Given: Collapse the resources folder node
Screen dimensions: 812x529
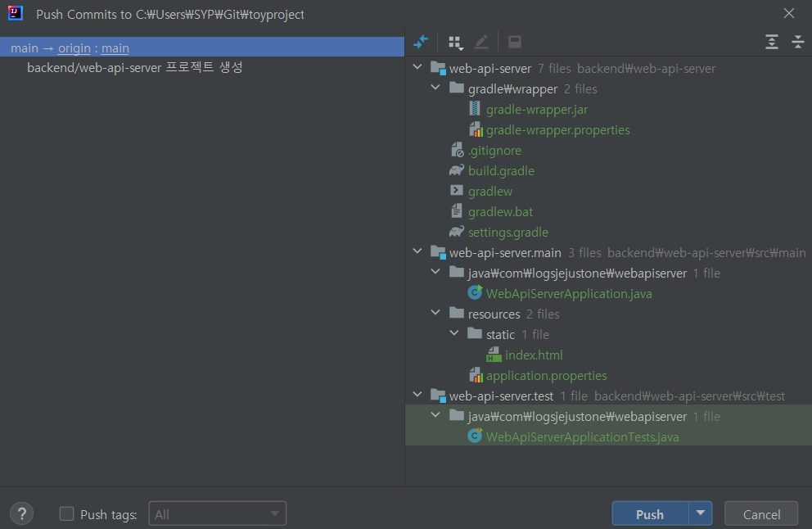Looking at the screenshot, I should [x=435, y=313].
